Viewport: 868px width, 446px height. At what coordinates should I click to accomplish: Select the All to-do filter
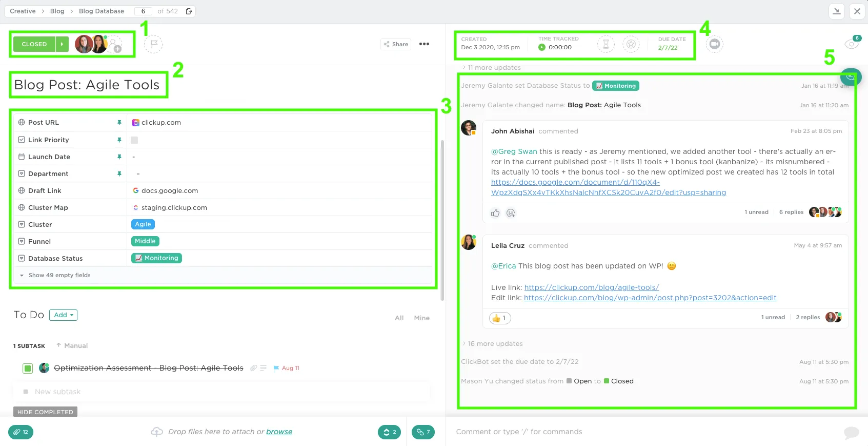pyautogui.click(x=399, y=318)
